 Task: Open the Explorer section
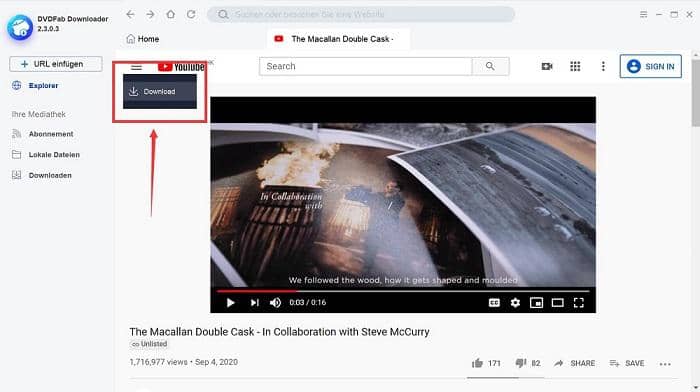tap(36, 85)
